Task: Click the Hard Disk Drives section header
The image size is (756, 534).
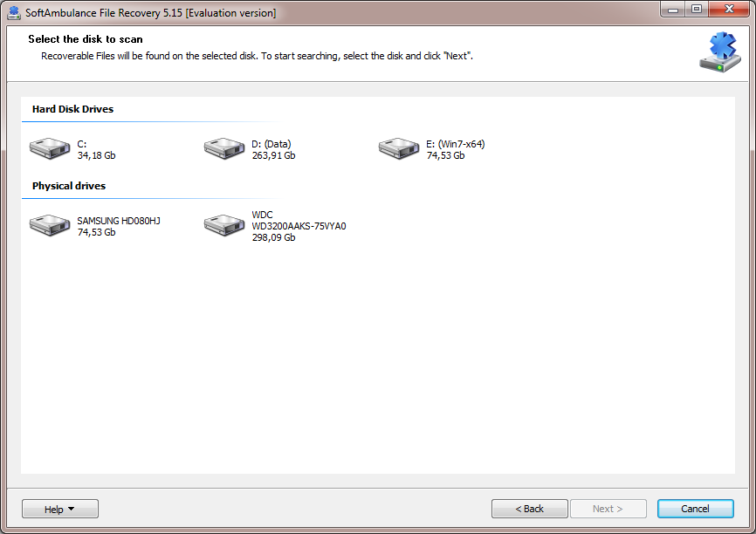Action: 72,109
